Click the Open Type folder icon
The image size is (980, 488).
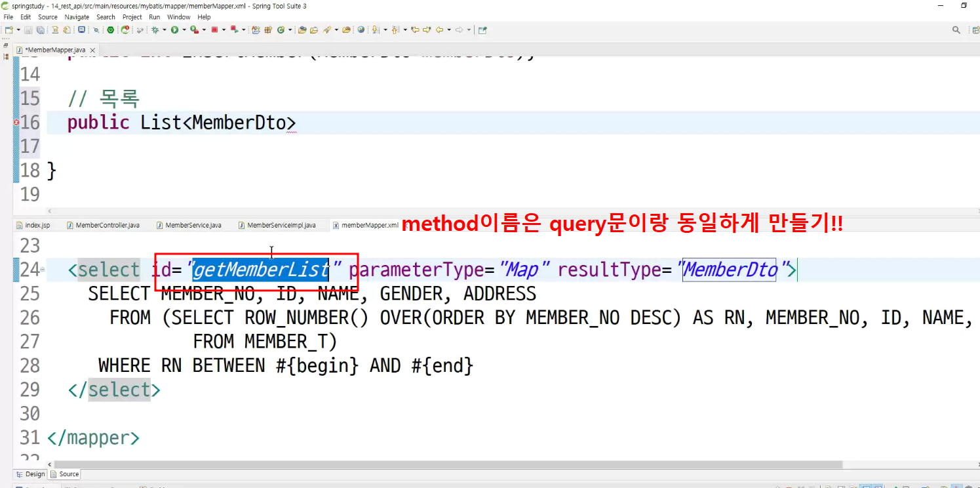click(x=302, y=30)
